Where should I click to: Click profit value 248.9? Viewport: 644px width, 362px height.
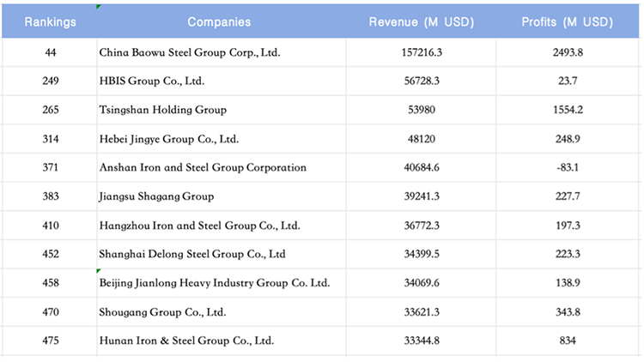tap(568, 139)
